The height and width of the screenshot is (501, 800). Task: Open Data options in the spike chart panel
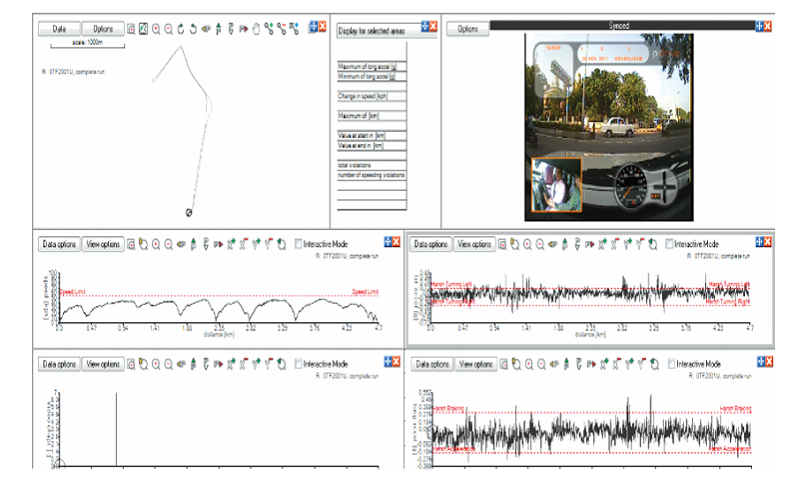pos(59,364)
